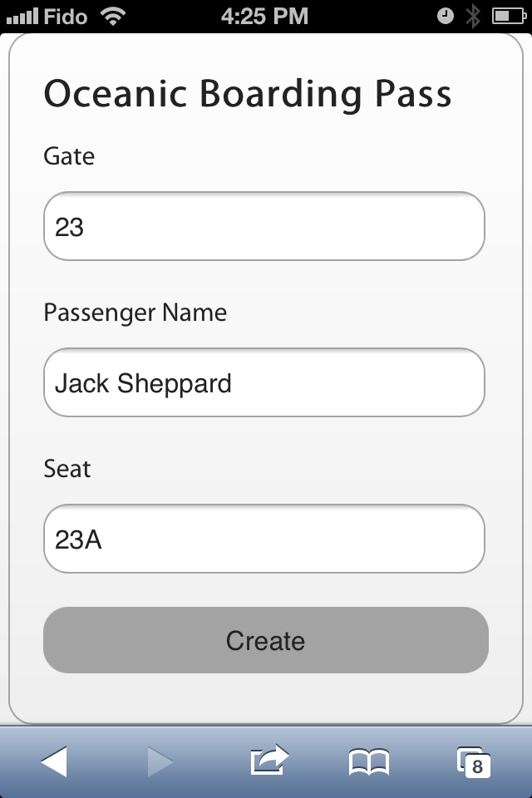Tap the Bluetooth status icon

[x=473, y=16]
